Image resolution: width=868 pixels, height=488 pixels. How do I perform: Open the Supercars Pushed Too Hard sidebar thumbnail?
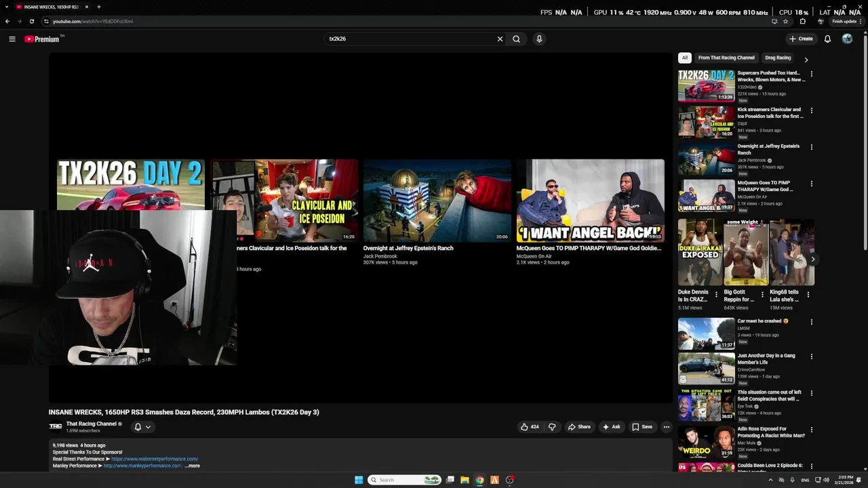click(x=706, y=85)
